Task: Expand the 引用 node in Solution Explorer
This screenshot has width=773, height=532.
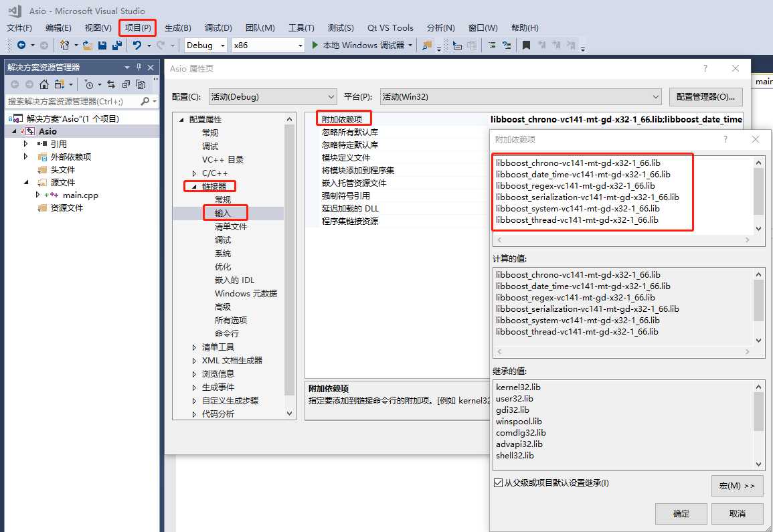Action: 25,144
